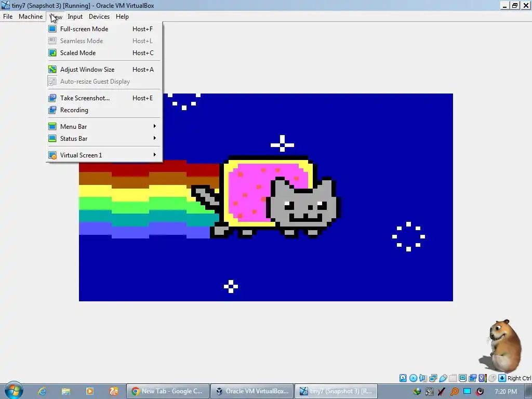Click the Scaled Mode menu icon

coord(52,52)
